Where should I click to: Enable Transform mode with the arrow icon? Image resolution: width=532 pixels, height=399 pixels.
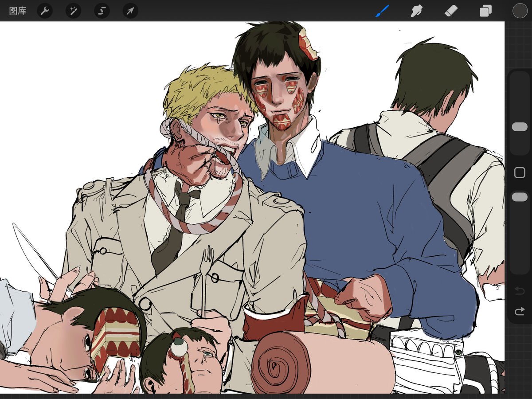coord(129,11)
